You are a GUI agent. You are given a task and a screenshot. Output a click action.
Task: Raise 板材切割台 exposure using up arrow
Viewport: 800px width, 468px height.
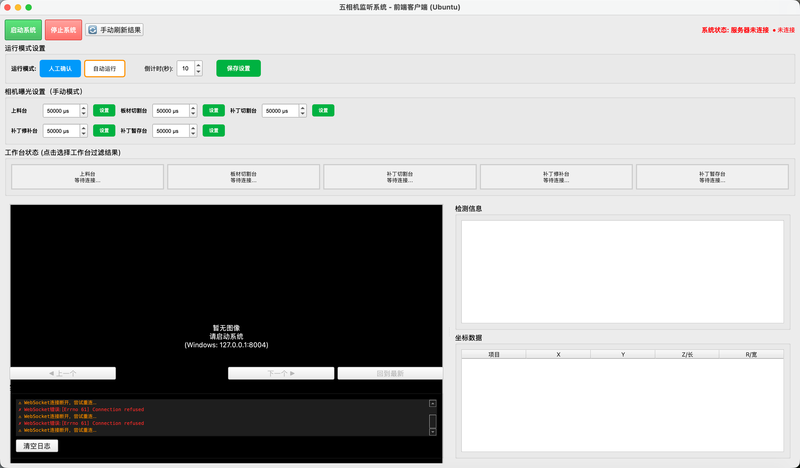pyautogui.click(x=193, y=108)
